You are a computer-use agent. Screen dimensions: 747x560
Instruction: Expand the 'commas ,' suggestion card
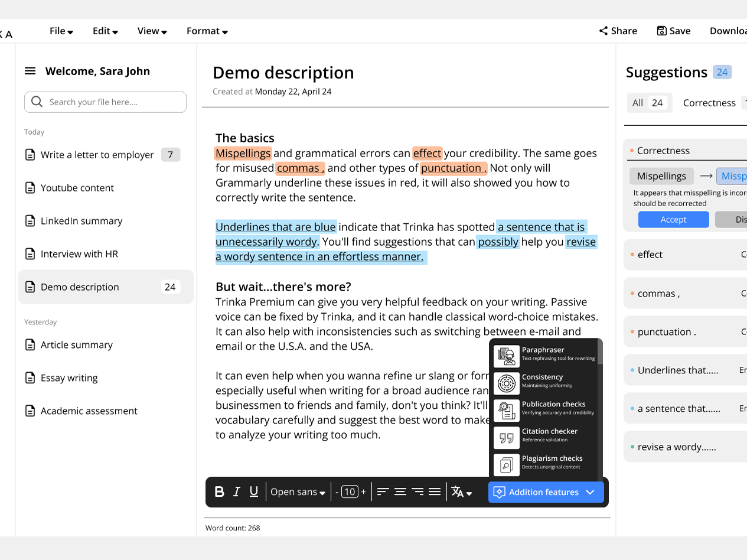[x=685, y=294]
